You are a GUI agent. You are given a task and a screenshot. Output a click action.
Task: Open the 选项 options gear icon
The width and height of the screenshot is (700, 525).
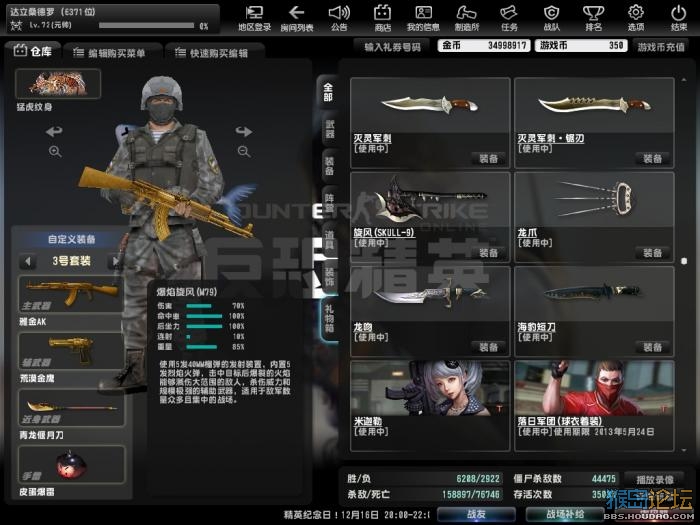pos(636,18)
